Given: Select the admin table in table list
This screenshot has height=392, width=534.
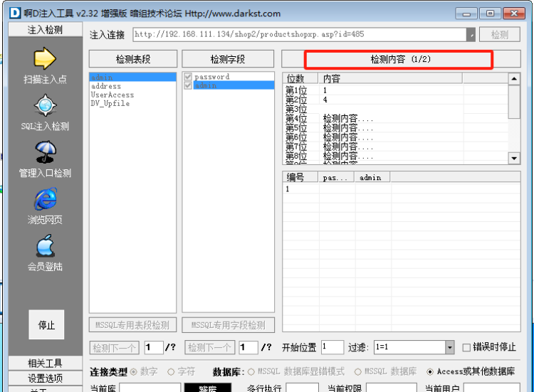Looking at the screenshot, I should [x=133, y=78].
